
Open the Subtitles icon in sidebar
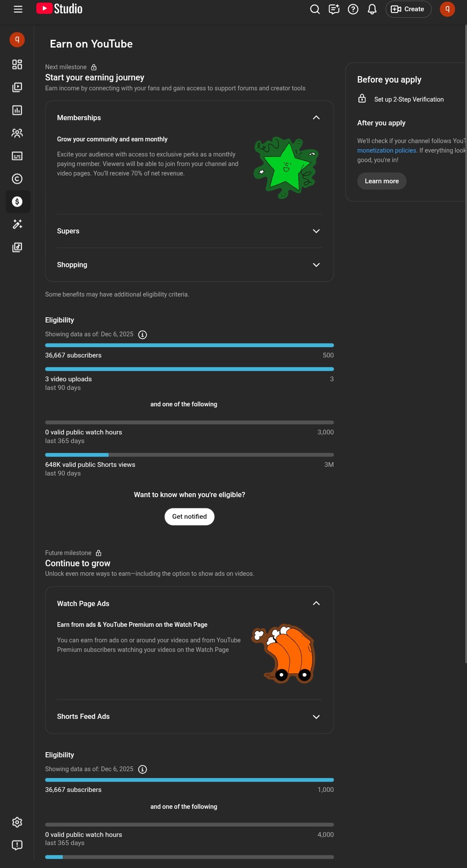pyautogui.click(x=17, y=156)
